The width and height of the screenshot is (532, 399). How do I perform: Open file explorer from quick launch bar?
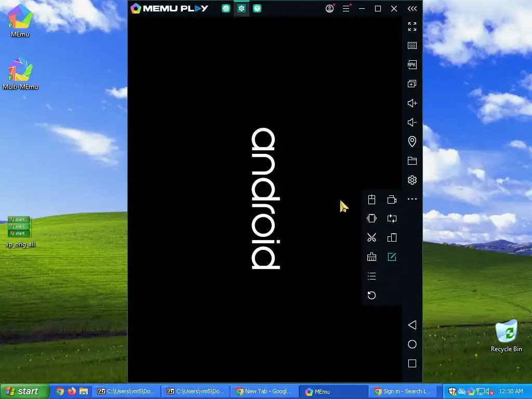click(x=84, y=391)
